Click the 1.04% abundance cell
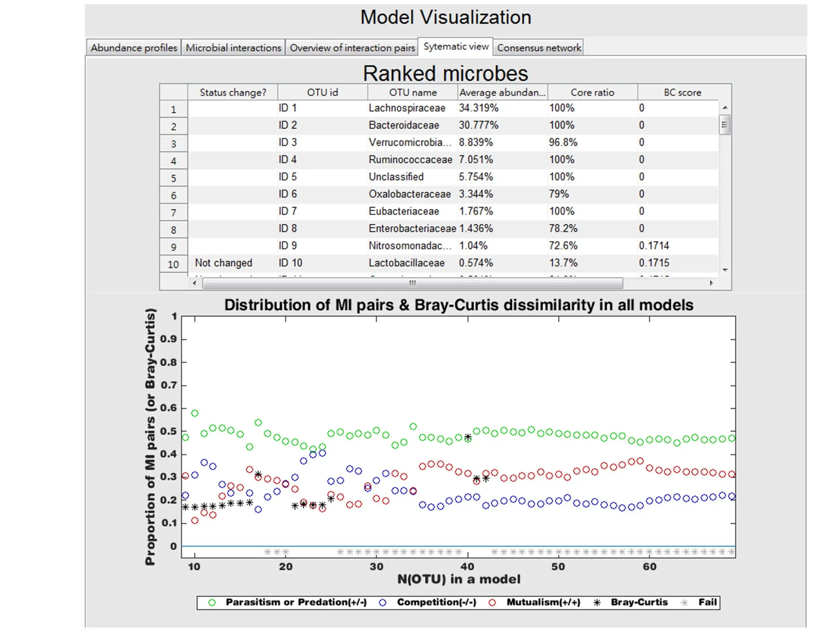Screen dimensions: 840x630 tap(502, 246)
